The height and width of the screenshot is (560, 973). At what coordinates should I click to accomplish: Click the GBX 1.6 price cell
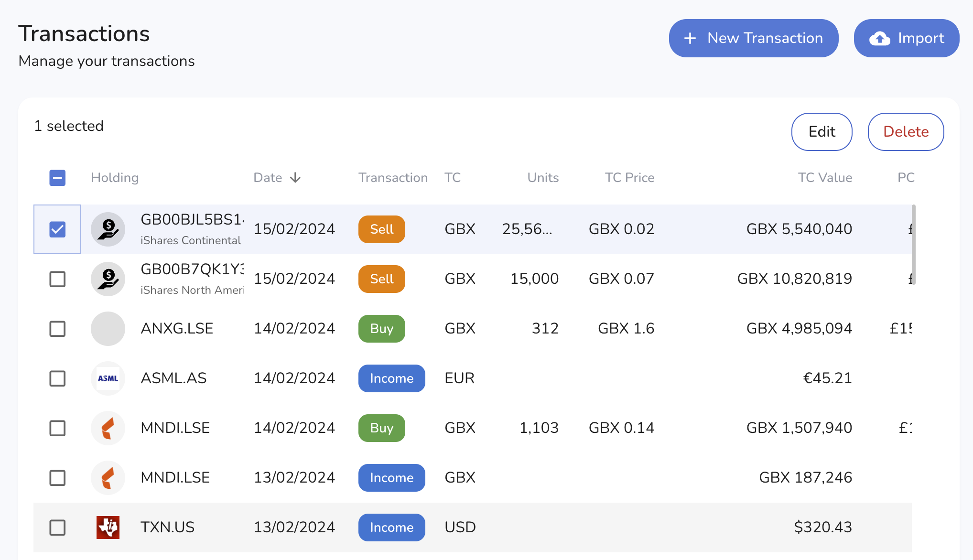coord(626,329)
